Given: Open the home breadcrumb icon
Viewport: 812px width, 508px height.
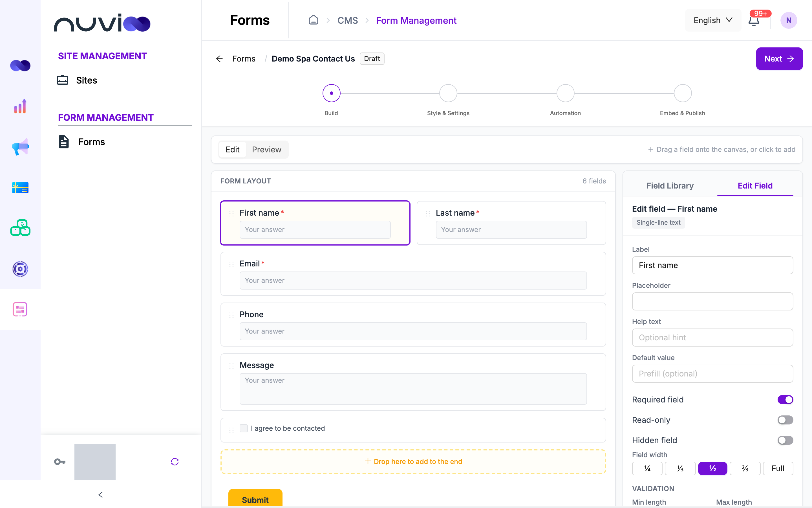Looking at the screenshot, I should (314, 20).
